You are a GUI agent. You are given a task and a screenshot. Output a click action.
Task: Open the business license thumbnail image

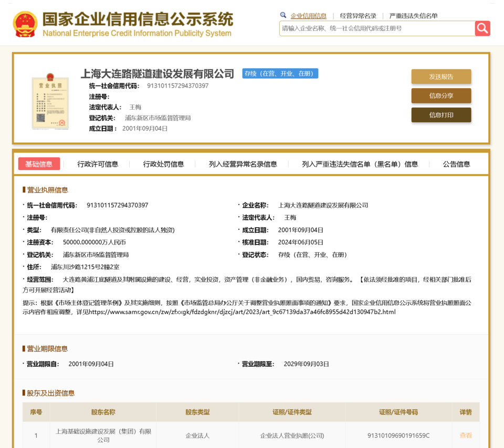click(50, 102)
